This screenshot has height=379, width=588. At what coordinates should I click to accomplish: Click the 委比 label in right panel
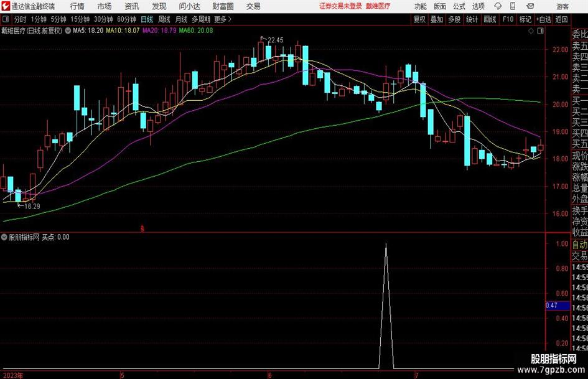point(580,34)
